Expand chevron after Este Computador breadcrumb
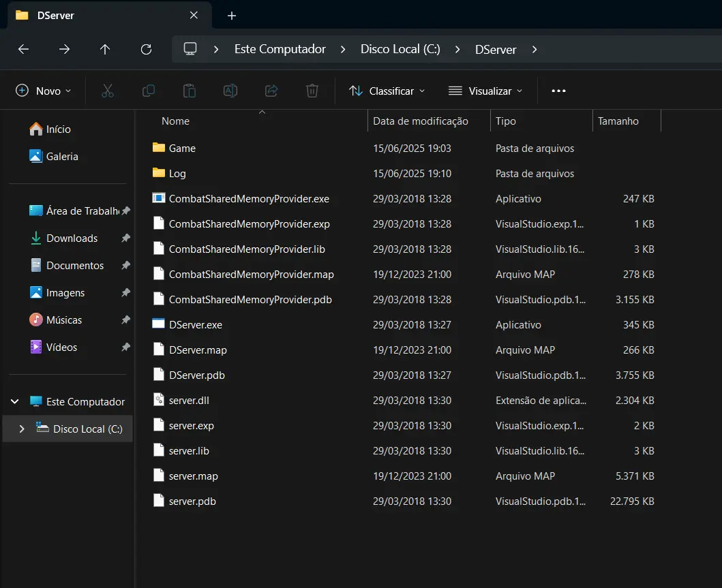Image resolution: width=722 pixels, height=588 pixels. [x=342, y=49]
